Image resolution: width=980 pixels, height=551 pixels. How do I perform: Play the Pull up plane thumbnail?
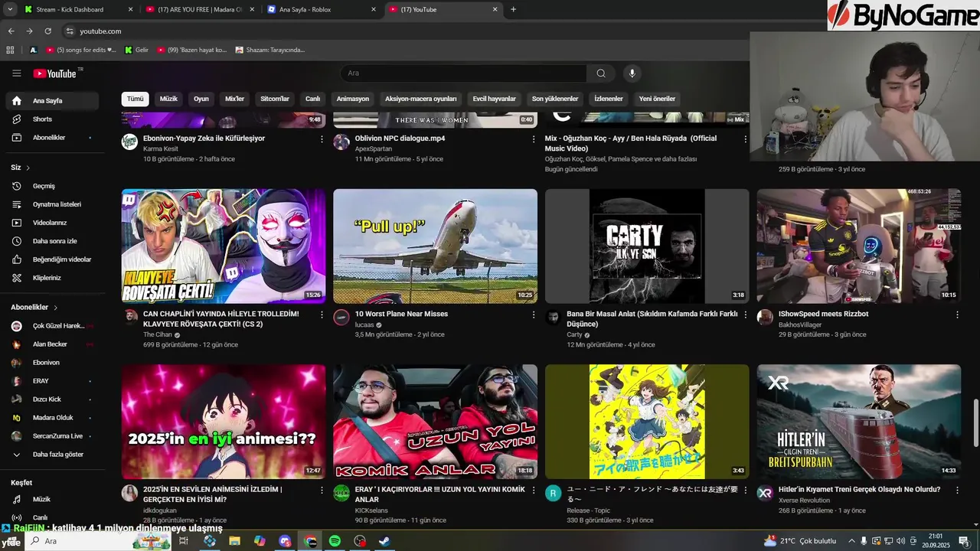pyautogui.click(x=435, y=246)
